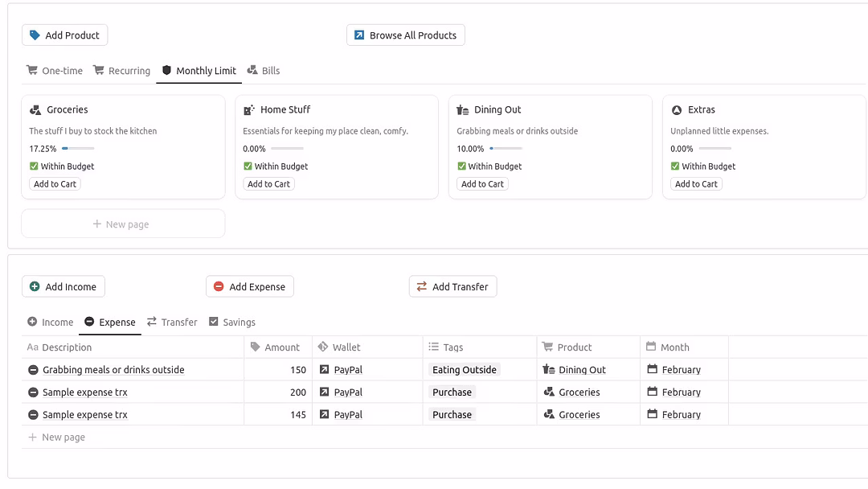
Task: Click the Within Budget checkmark on Dining Out
Action: [x=461, y=166]
